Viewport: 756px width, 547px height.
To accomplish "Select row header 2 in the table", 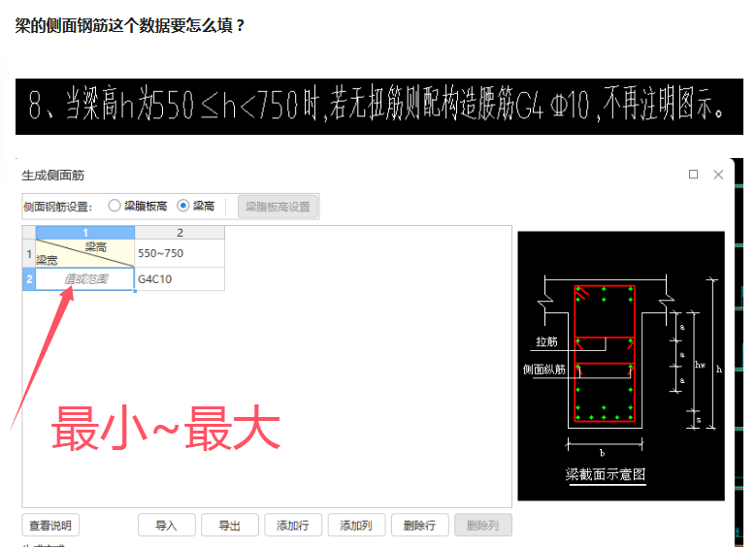I will 29,279.
